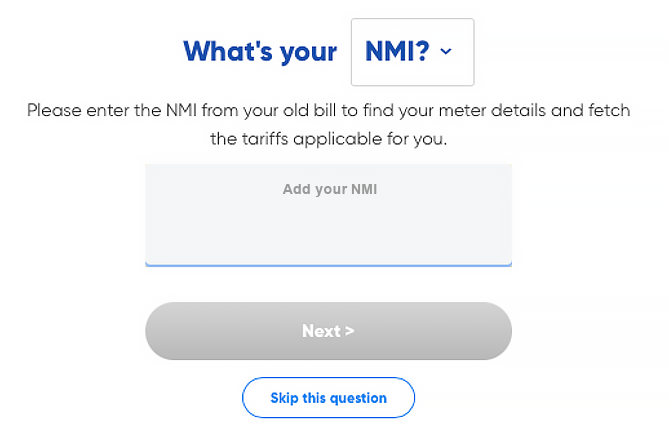Focus the Add your NMI field
Image resolution: width=669 pixels, height=434 pixels.
pos(329,215)
